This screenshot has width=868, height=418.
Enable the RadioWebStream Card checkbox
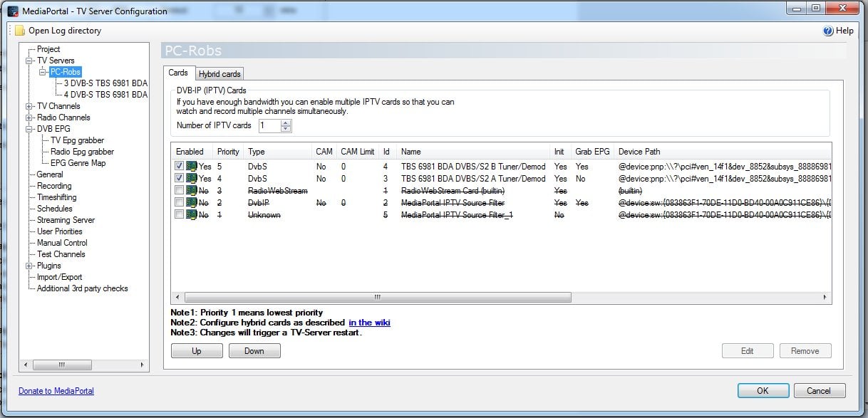tap(179, 191)
